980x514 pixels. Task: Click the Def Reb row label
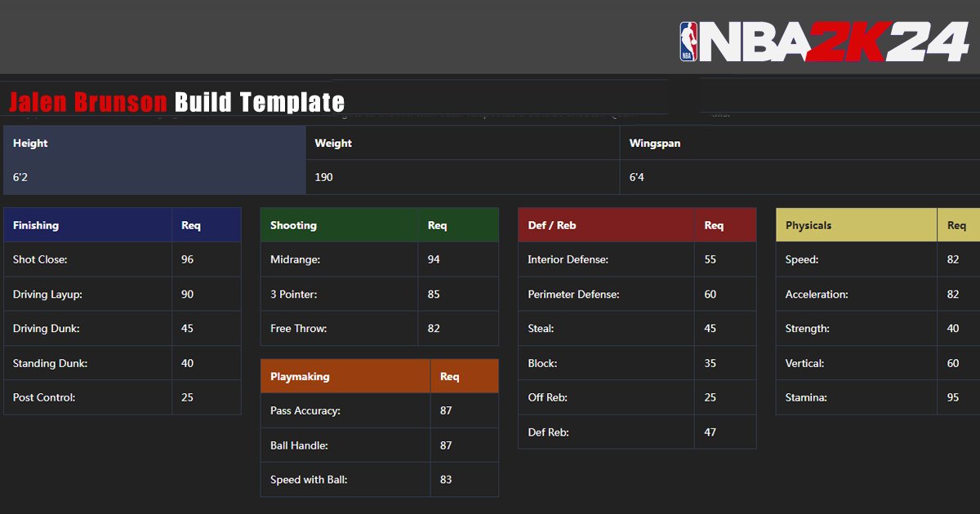click(x=549, y=432)
